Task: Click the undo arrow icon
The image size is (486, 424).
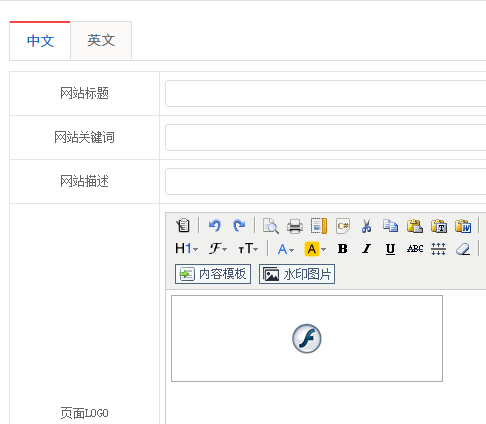Action: coord(215,226)
